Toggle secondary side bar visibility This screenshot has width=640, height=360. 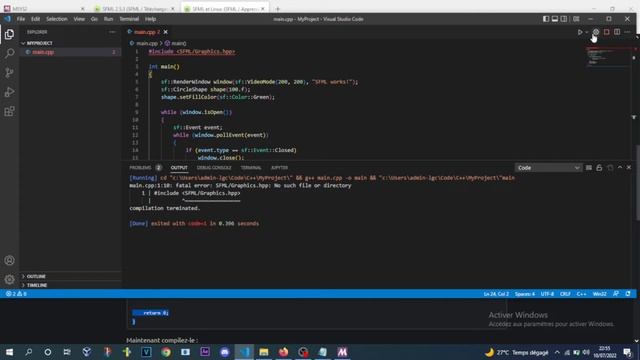564,19
